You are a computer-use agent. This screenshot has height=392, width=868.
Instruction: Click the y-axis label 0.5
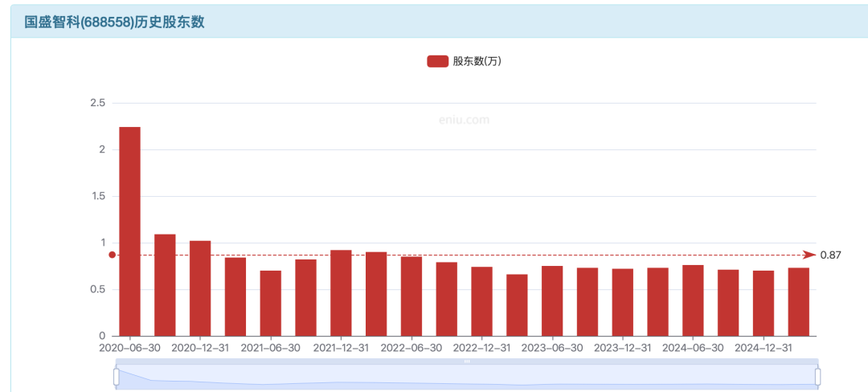pyautogui.click(x=98, y=290)
